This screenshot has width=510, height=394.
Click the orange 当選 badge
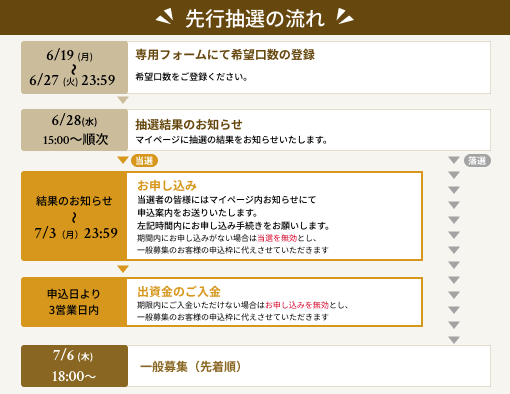tap(144, 161)
